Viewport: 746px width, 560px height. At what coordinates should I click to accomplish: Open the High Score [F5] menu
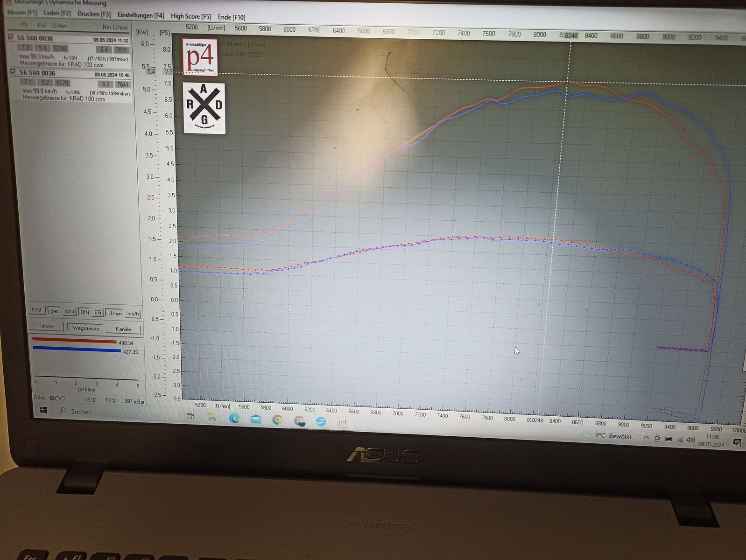(x=190, y=16)
